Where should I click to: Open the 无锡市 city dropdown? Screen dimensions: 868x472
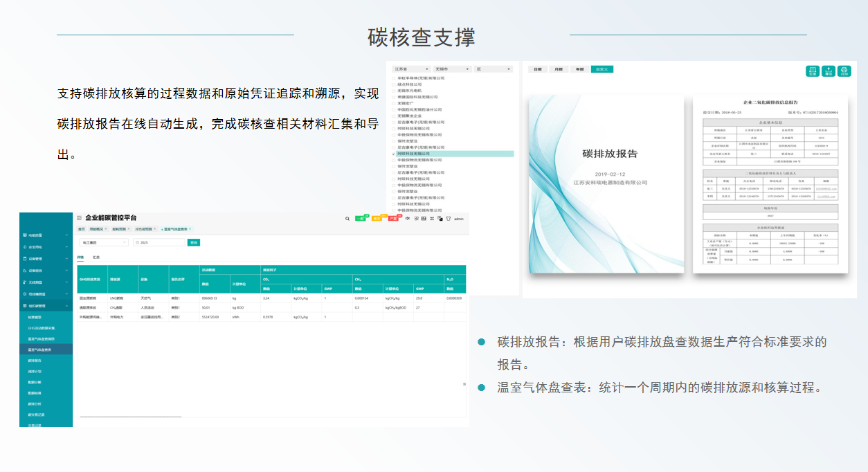pyautogui.click(x=453, y=69)
